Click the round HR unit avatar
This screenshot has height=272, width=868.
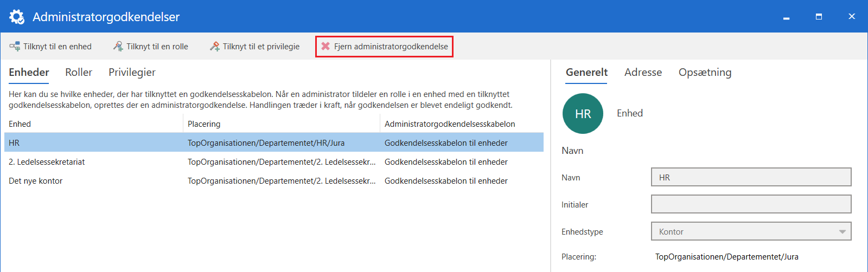[x=583, y=114]
